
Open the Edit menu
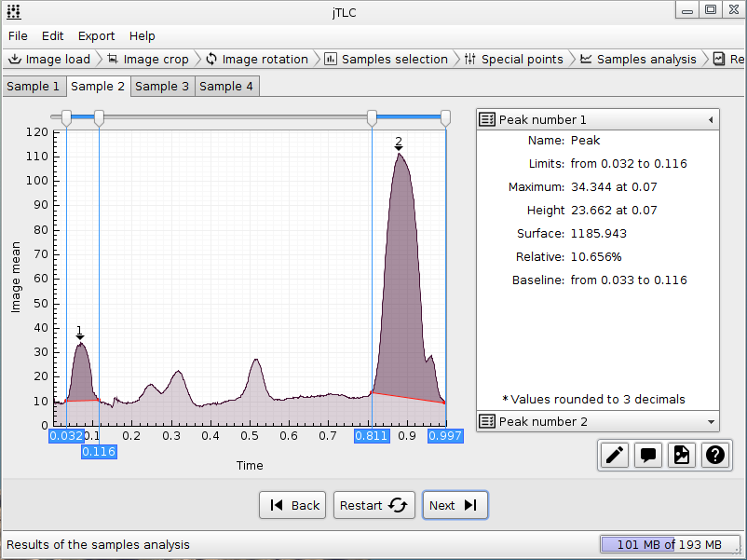pyautogui.click(x=52, y=36)
